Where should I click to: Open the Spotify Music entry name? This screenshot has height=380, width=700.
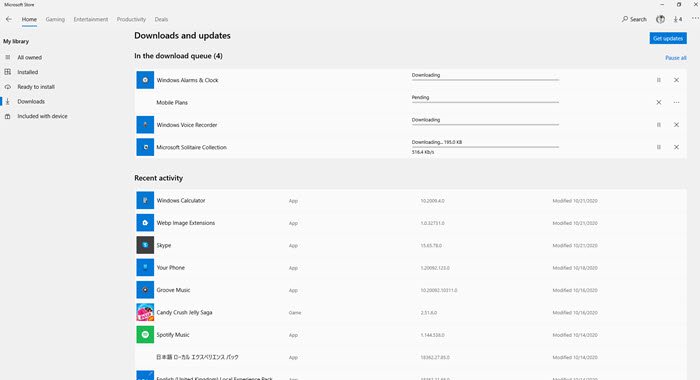[x=173, y=335]
